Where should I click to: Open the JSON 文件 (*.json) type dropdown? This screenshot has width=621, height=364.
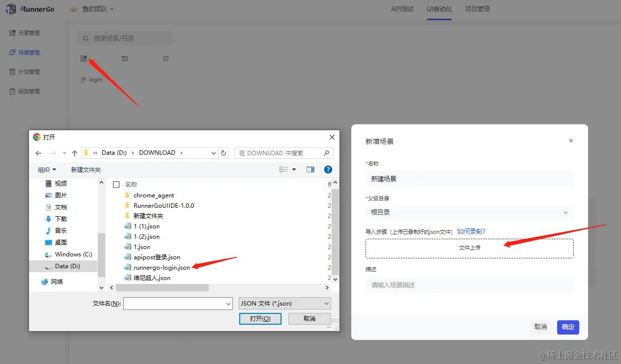click(x=284, y=304)
